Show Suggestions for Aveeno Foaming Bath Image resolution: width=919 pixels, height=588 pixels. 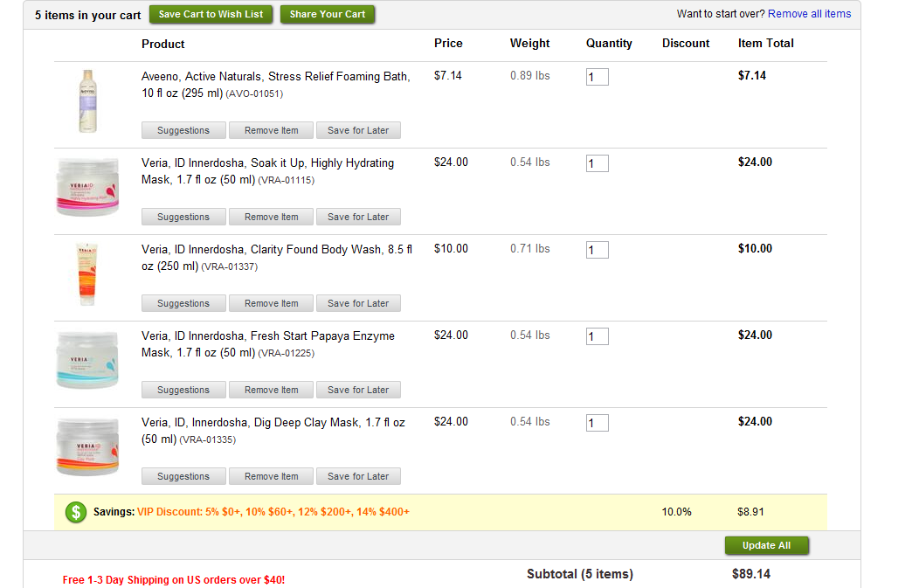tap(183, 130)
